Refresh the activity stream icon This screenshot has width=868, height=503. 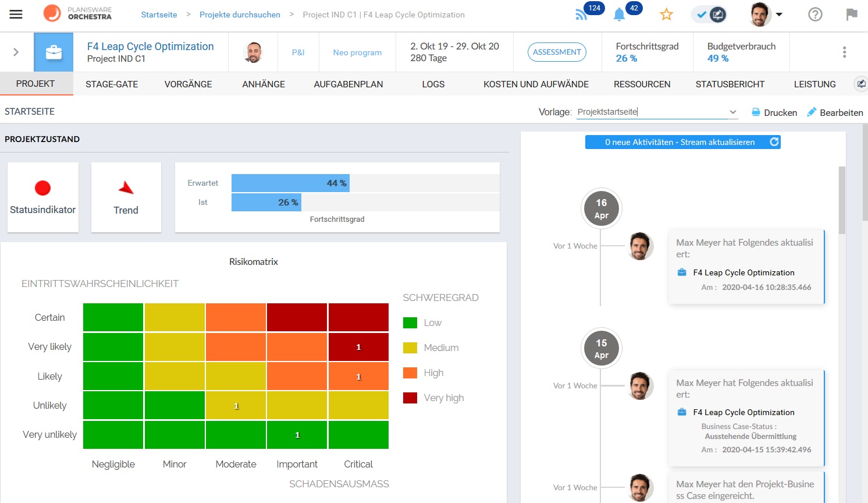coord(774,142)
